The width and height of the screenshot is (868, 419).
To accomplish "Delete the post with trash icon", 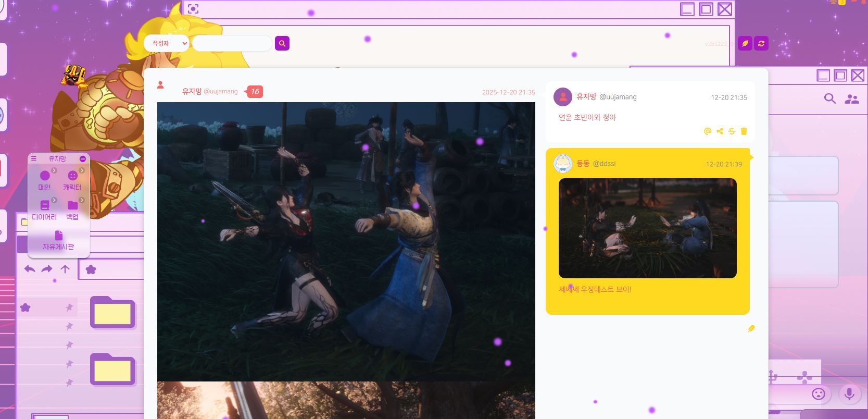I will coord(744,131).
